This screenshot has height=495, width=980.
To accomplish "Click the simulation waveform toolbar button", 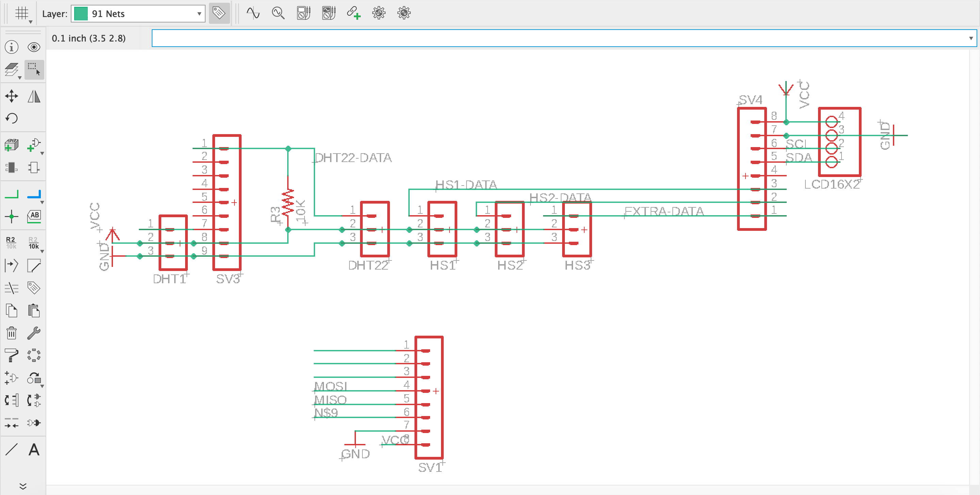I will 253,13.
